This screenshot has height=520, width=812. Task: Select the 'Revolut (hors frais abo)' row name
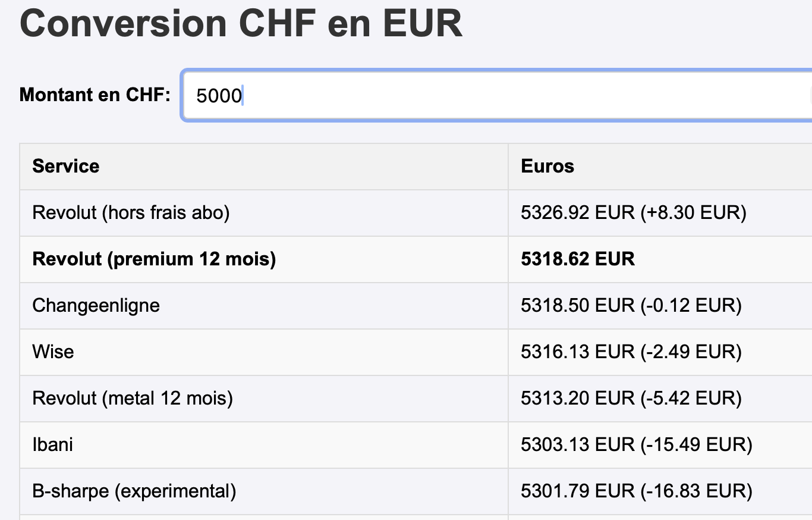point(131,212)
